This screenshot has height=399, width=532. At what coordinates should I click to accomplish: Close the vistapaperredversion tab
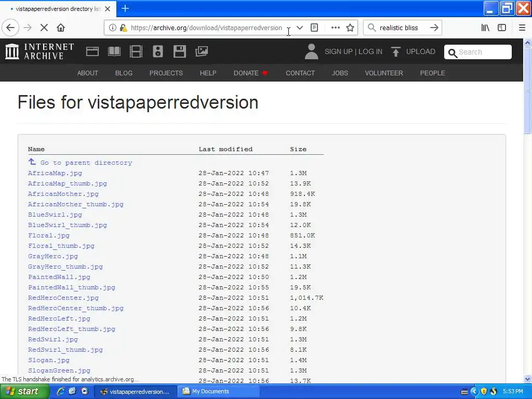[108, 9]
